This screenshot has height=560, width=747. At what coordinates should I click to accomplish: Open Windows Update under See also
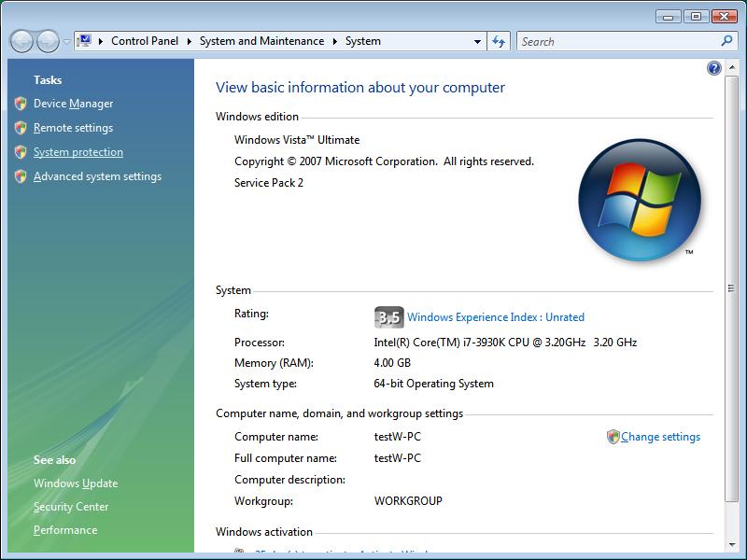(x=76, y=483)
